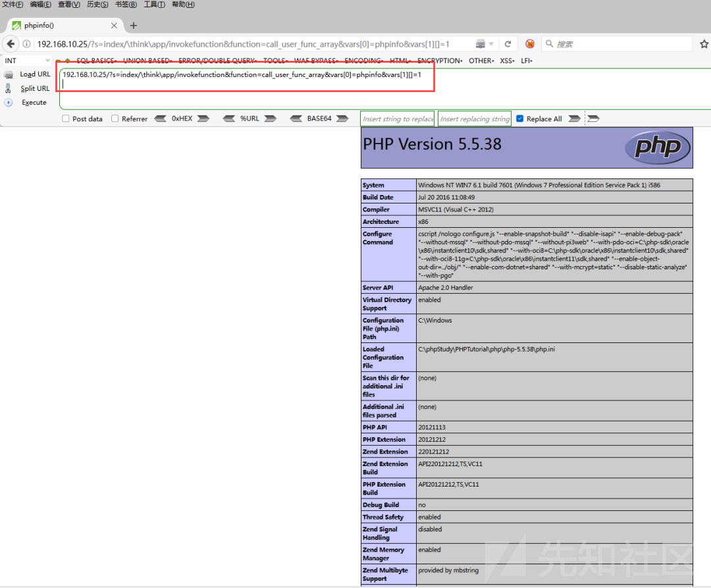Reload the page with the refresh icon
This screenshot has height=588, width=711.
pos(508,44)
